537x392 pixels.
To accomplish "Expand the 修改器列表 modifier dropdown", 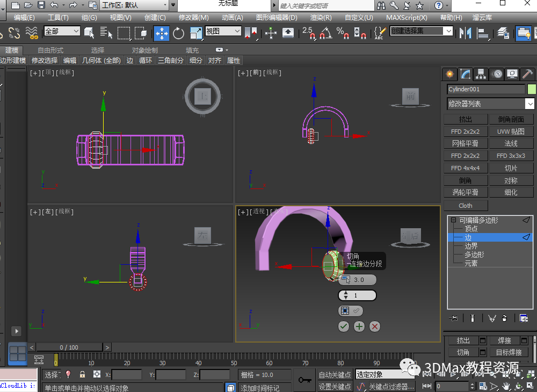I will [x=530, y=104].
